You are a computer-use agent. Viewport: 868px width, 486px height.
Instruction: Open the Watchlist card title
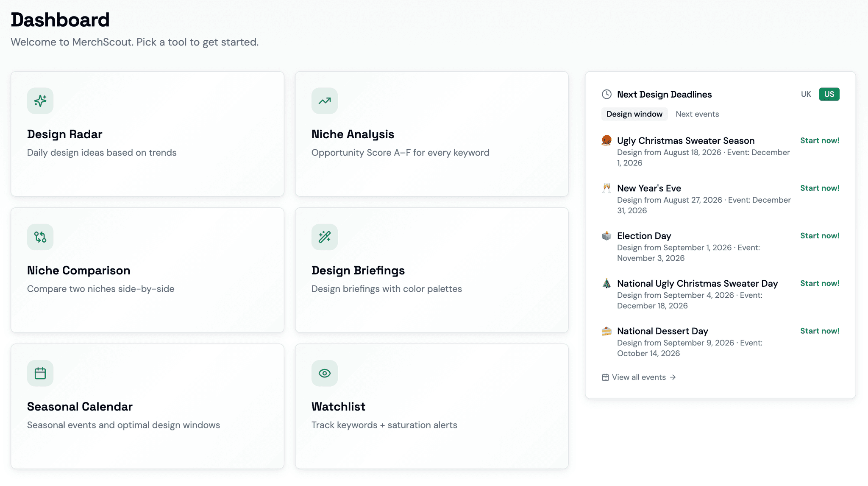(338, 407)
